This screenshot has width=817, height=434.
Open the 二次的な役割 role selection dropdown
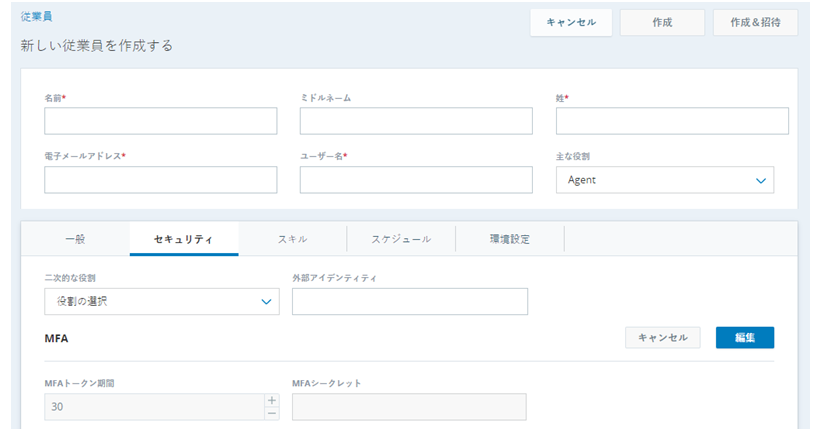pyautogui.click(x=162, y=301)
